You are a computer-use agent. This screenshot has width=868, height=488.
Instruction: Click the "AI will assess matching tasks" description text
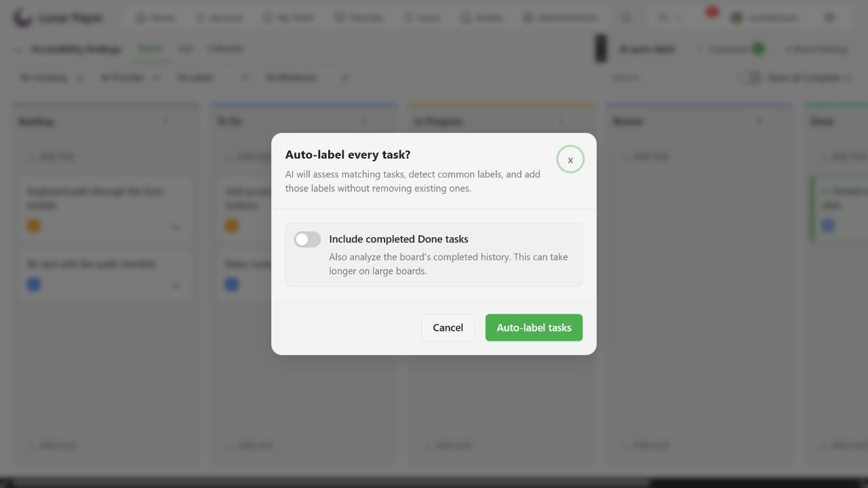pyautogui.click(x=413, y=181)
